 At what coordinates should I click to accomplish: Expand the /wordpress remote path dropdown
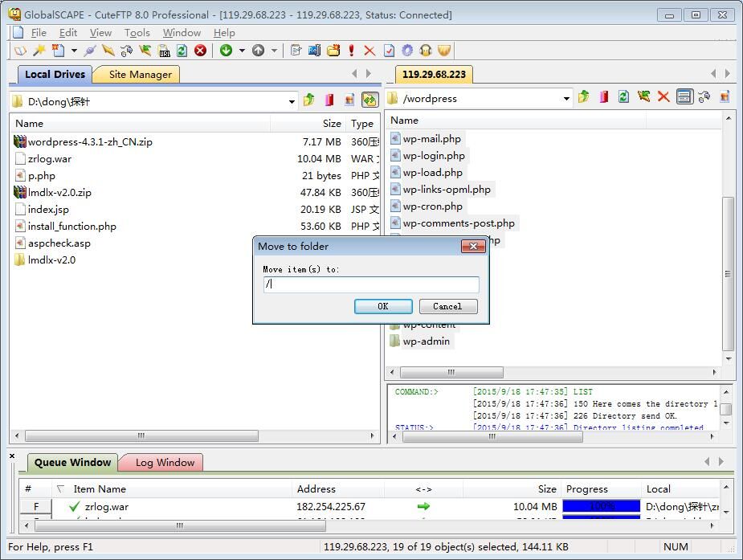[x=566, y=99]
